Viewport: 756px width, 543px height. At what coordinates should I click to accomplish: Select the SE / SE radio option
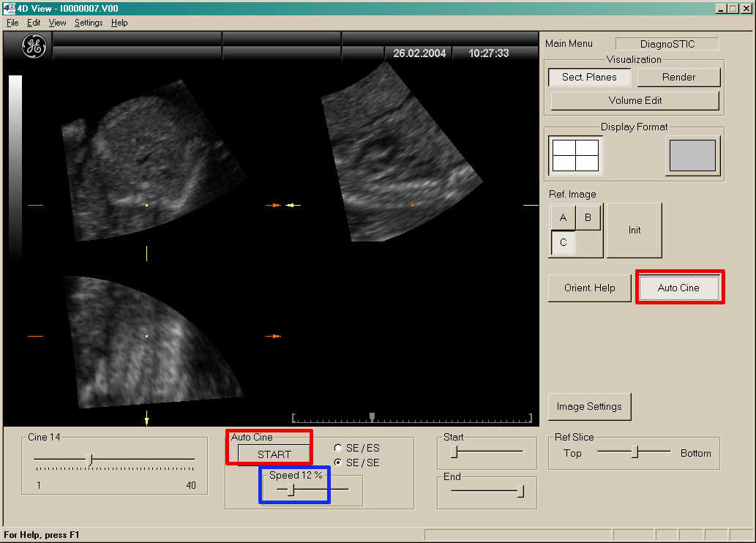338,463
